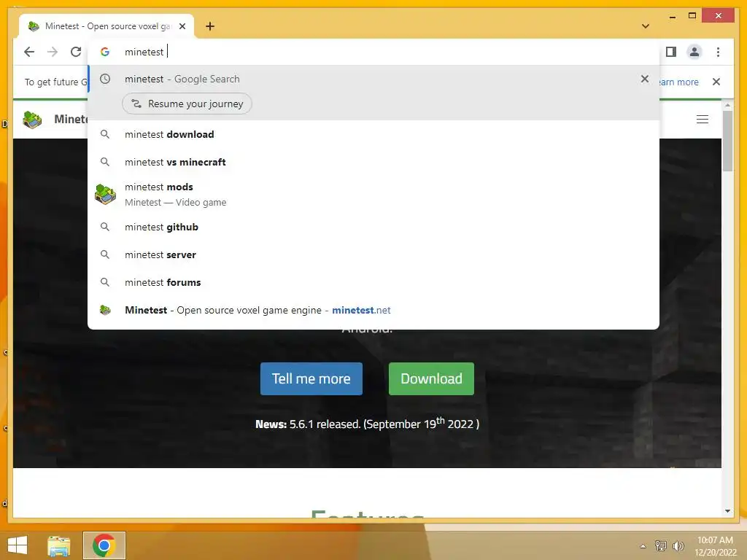This screenshot has width=747, height=560.
Task: Dismiss the info bar with X
Action: click(x=716, y=82)
